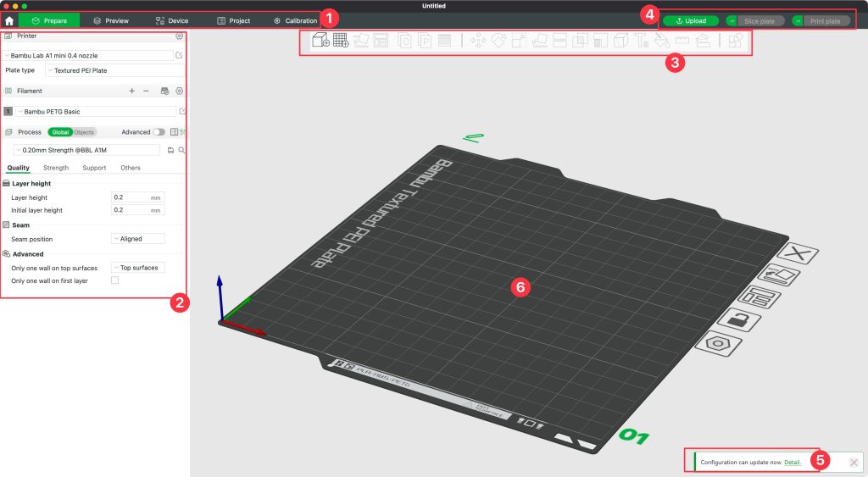
Task: Click the Add model cube icon
Action: 321,40
